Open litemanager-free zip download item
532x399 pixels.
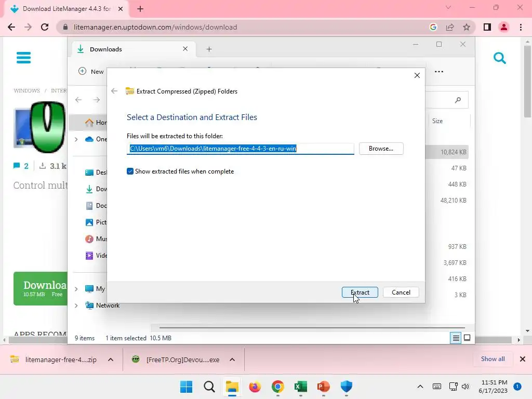(x=54, y=360)
